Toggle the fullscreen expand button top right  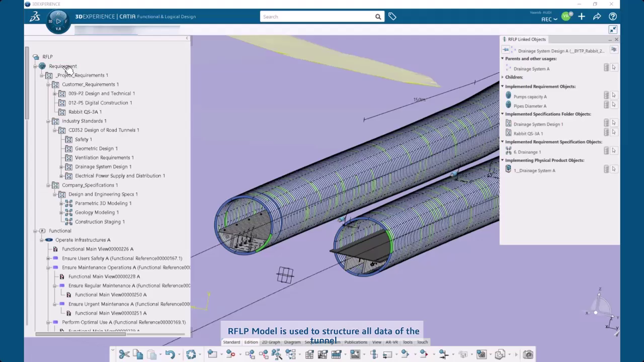(x=613, y=30)
